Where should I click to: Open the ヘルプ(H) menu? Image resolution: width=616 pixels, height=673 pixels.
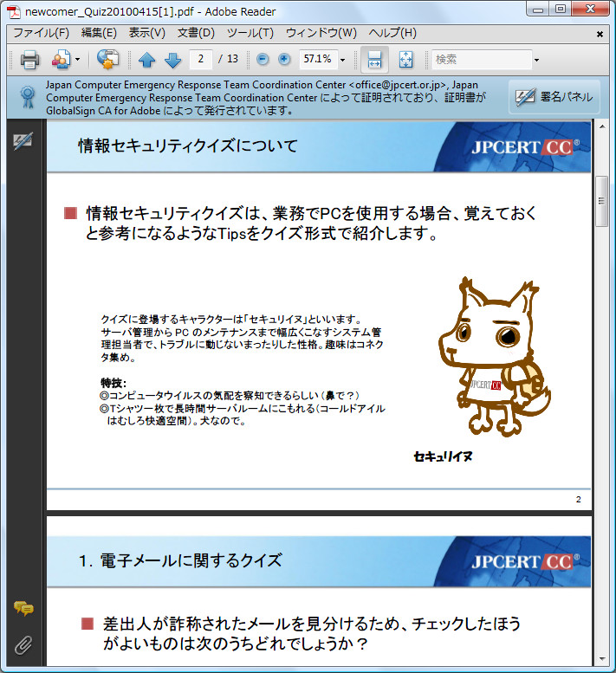click(392, 33)
